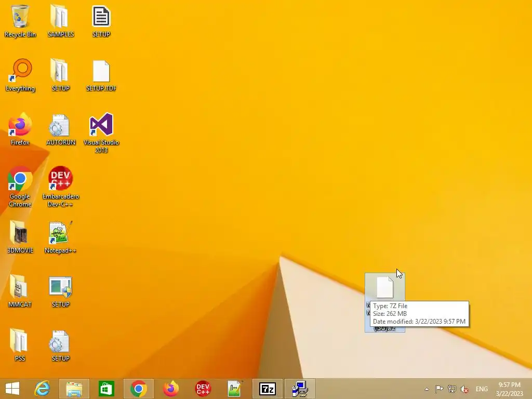Select the Visual Studio 2013 shortcut
The width and height of the screenshot is (532, 399).
point(101,133)
